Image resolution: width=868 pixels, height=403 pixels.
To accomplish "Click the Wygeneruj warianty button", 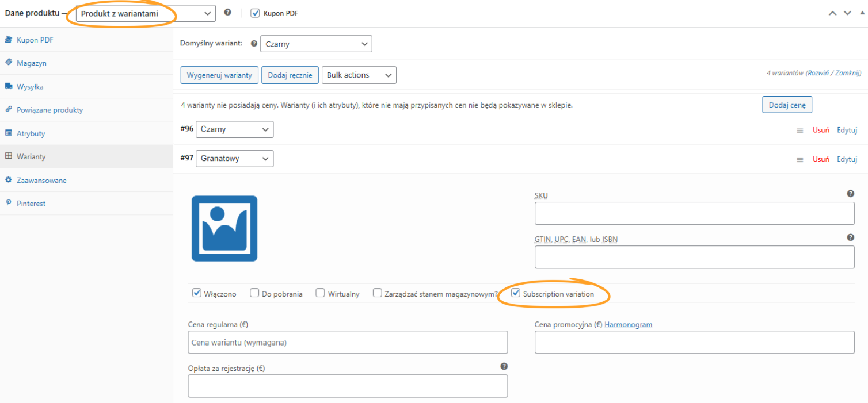I will pyautogui.click(x=219, y=75).
